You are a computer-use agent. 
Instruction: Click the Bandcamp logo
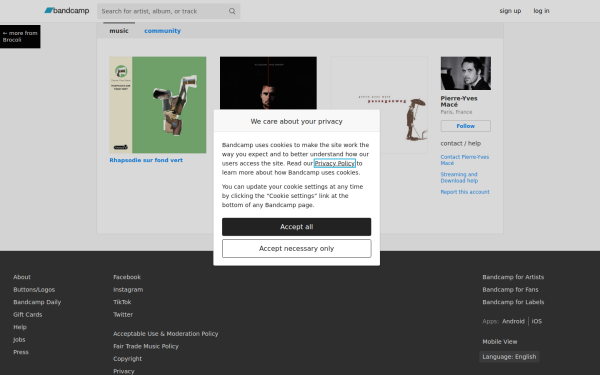67,11
